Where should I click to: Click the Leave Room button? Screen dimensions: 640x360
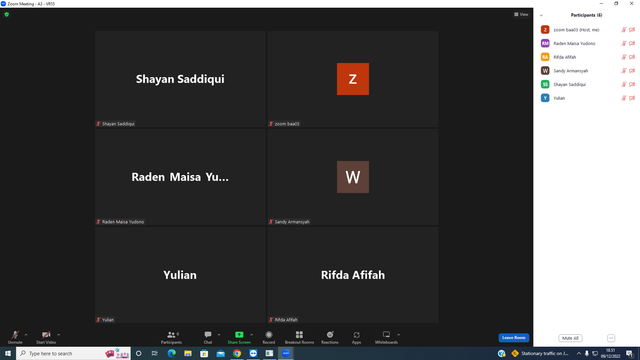[x=513, y=338]
